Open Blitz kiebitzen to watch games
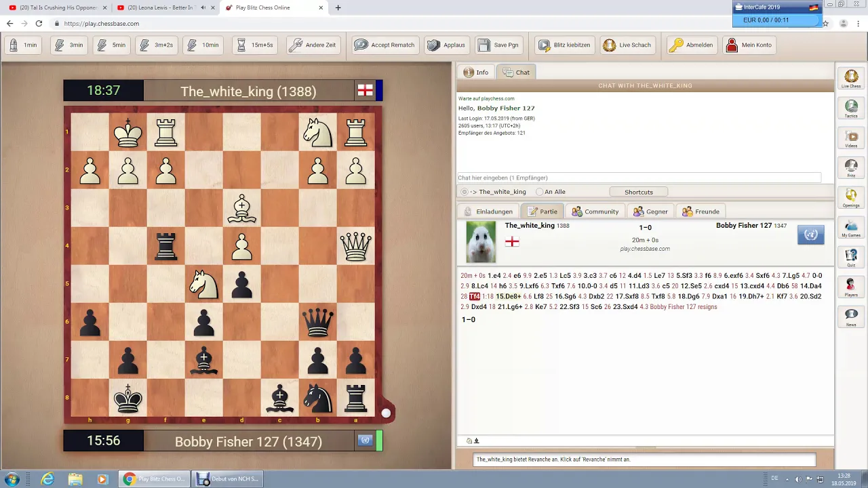 point(565,45)
